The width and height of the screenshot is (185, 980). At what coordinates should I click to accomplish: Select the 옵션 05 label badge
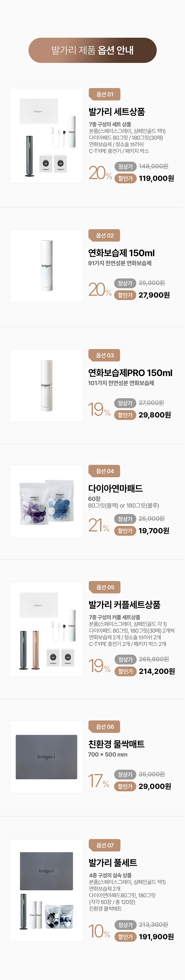(x=105, y=587)
